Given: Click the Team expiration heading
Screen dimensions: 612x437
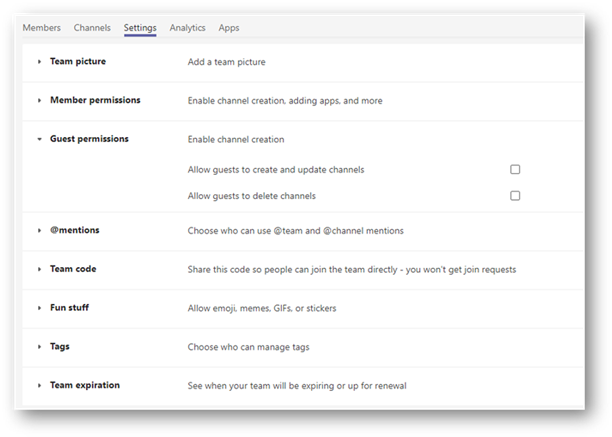Looking at the screenshot, I should 85,385.
